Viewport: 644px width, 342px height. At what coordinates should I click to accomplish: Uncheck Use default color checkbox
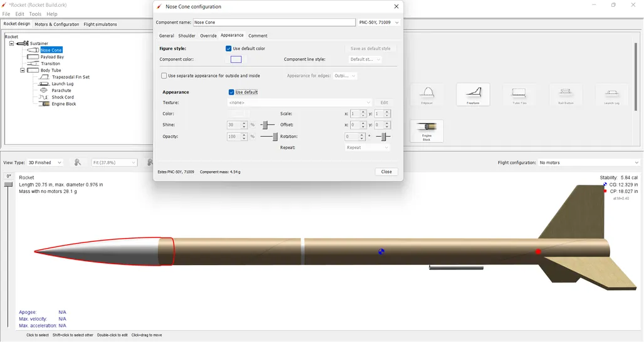click(229, 48)
